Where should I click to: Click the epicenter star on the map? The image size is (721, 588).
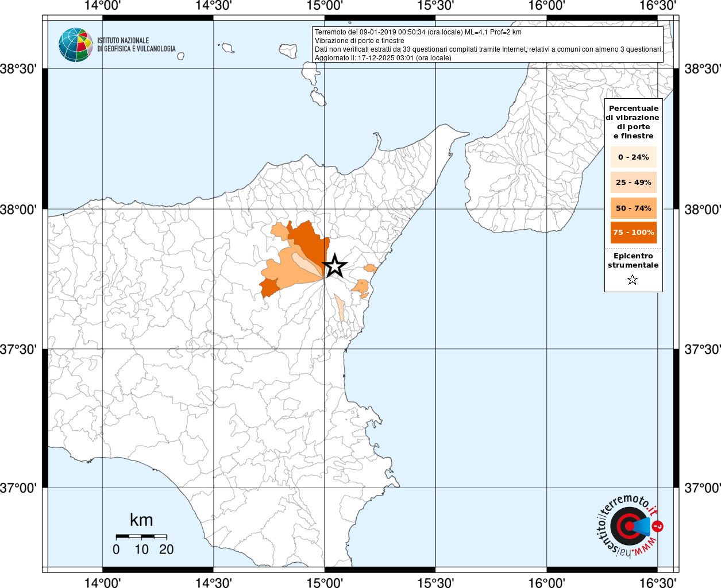(334, 266)
